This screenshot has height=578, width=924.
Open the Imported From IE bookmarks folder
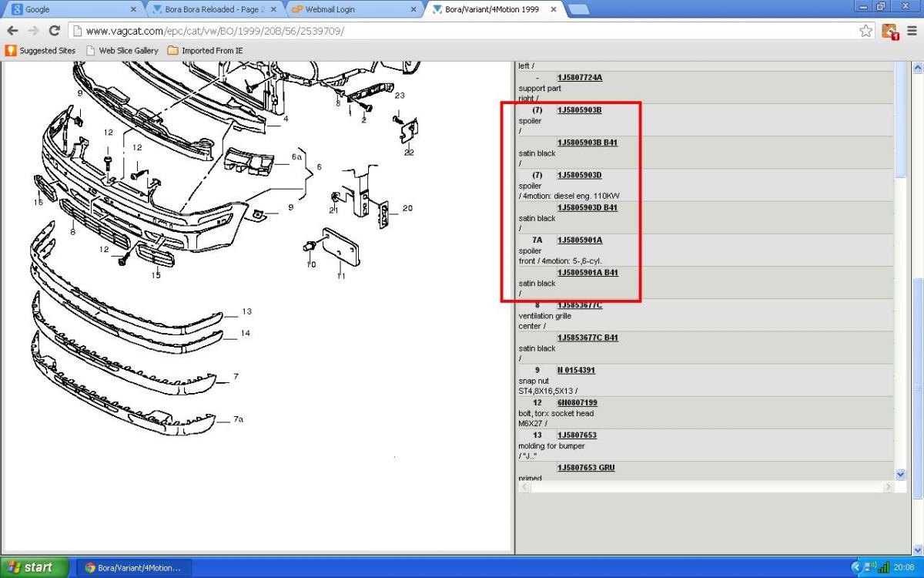tap(205, 51)
